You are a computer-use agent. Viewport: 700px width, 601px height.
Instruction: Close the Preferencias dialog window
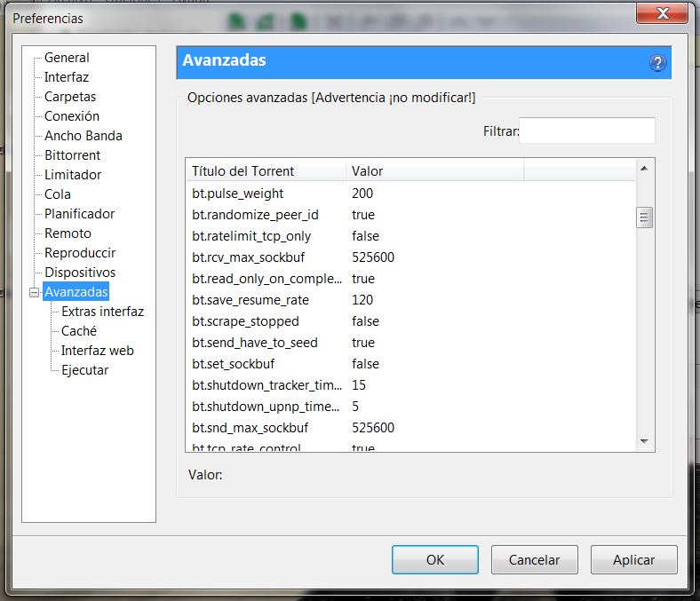pos(664,13)
